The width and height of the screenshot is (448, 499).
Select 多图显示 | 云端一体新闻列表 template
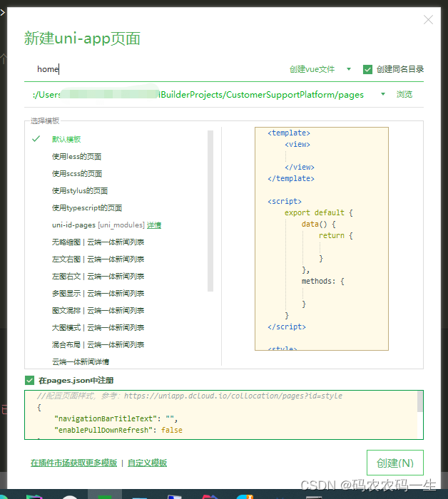(x=98, y=294)
